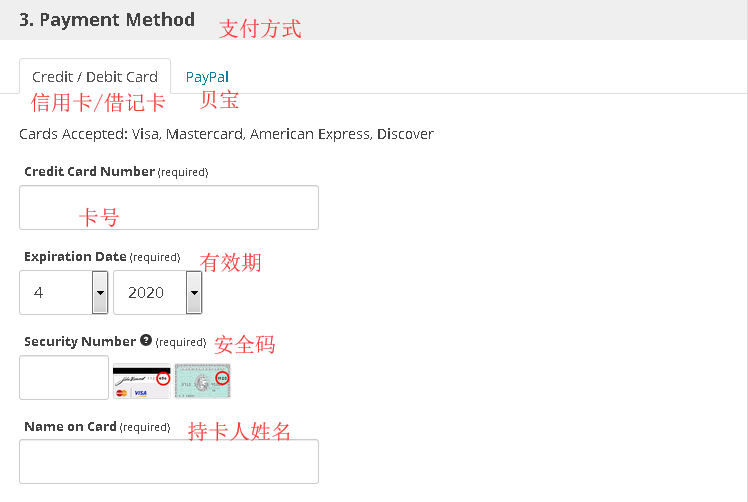748x502 pixels.
Task: Click the Visa/Mastercard CVV example image
Action: click(x=142, y=381)
